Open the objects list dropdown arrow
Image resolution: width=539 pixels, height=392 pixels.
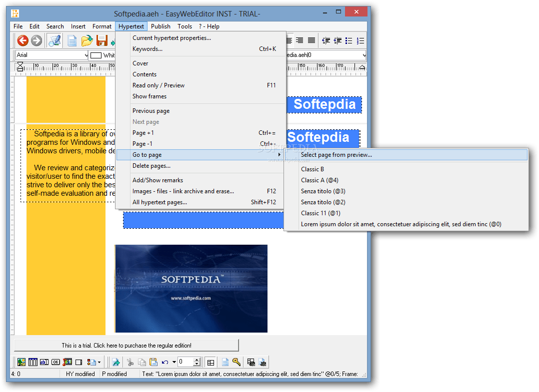click(x=99, y=362)
